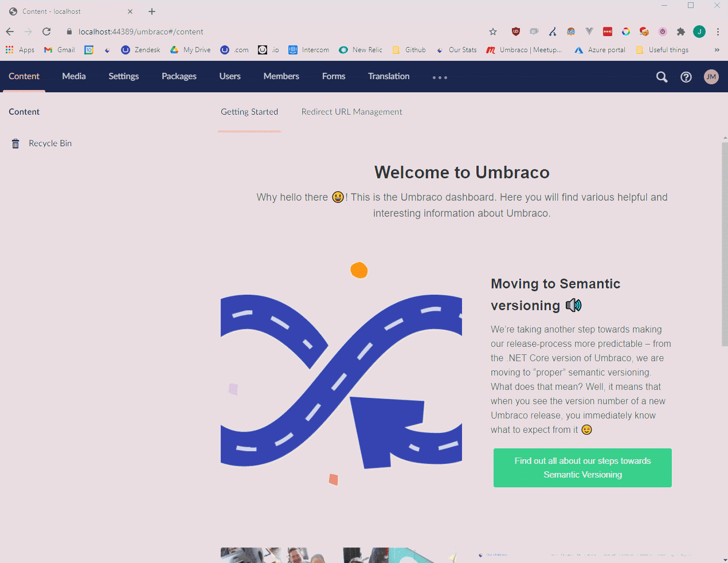Open the .com Umbraco bookmark

pos(234,50)
